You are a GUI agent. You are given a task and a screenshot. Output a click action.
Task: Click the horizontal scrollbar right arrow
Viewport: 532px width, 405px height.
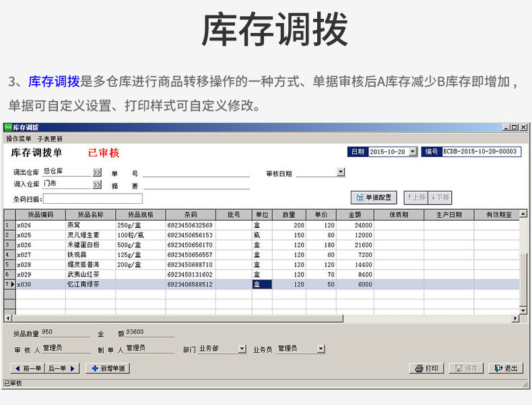point(516,318)
